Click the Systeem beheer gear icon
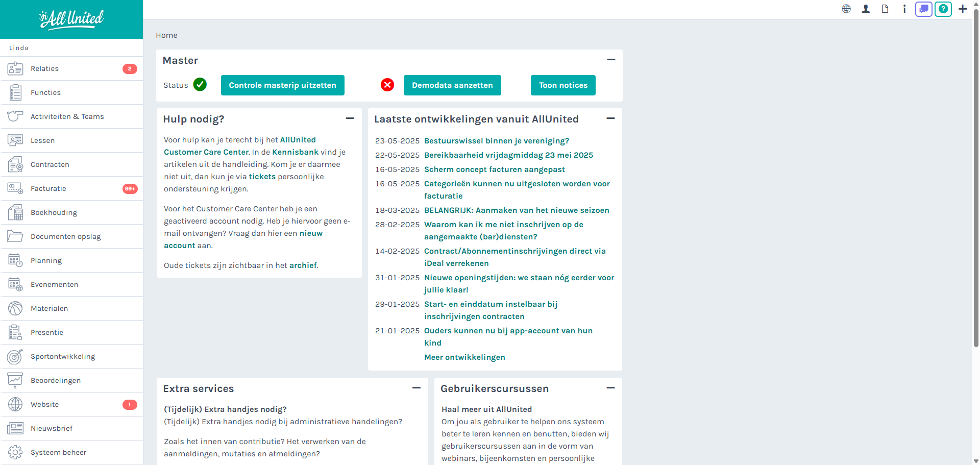The image size is (980, 465). coord(15,452)
